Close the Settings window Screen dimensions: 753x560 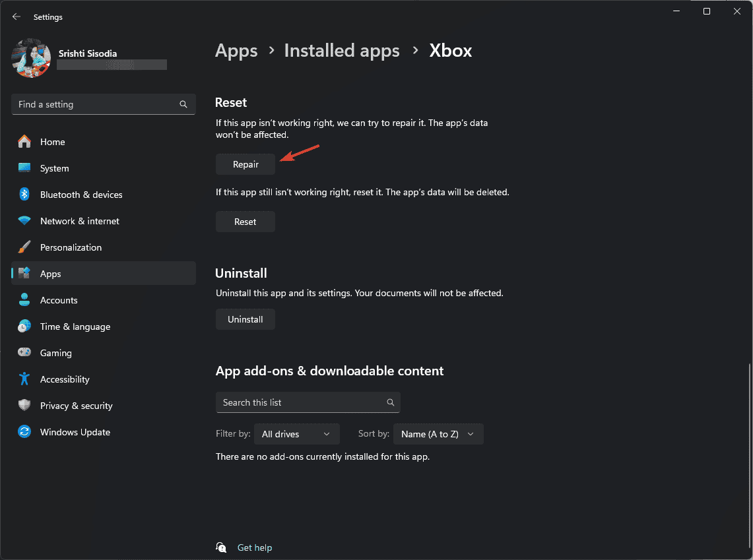point(737,11)
